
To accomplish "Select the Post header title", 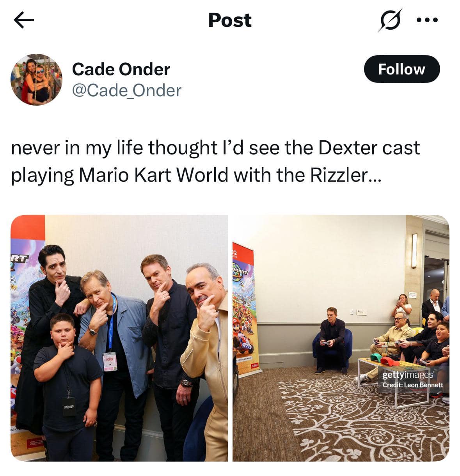I will click(x=230, y=20).
